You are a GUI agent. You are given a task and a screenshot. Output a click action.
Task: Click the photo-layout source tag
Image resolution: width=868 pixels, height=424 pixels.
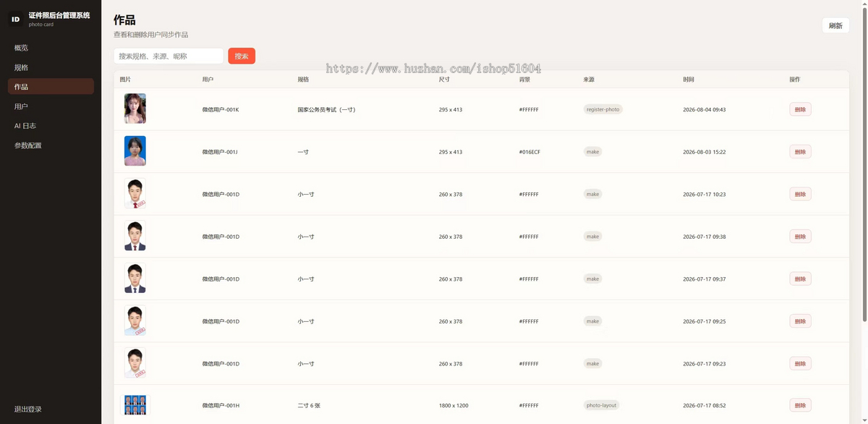pos(601,405)
